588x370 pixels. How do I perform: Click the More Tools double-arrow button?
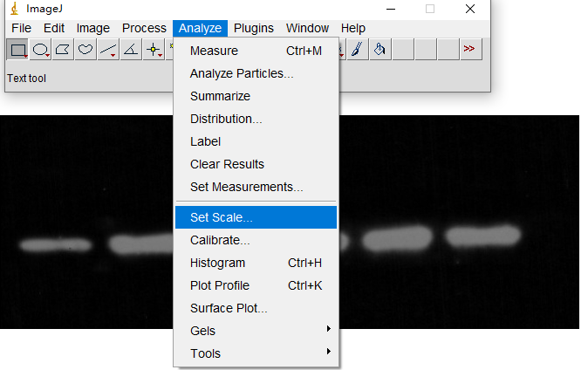(x=470, y=51)
